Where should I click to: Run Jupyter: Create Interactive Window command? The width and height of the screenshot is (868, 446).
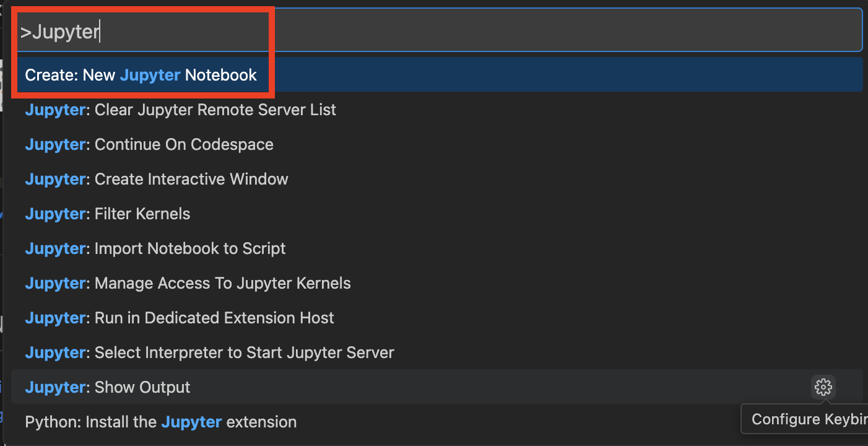click(436, 179)
